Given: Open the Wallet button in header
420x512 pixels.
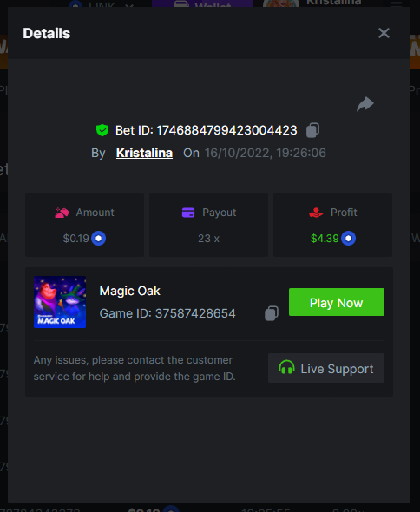Looking at the screenshot, I should click(202, 3).
